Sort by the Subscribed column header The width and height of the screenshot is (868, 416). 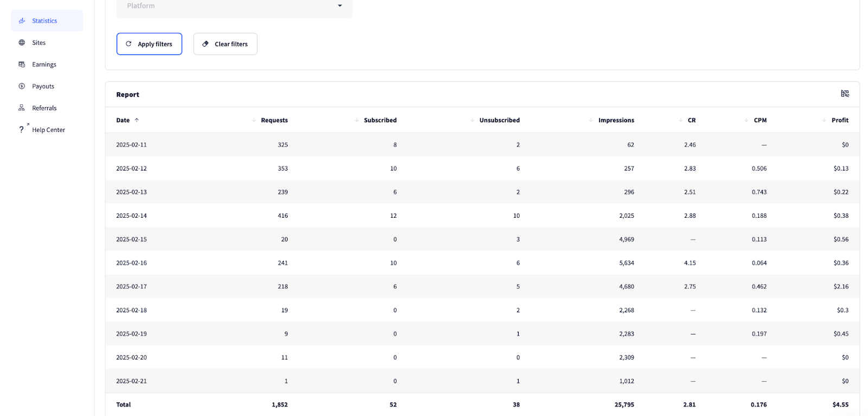(x=380, y=120)
